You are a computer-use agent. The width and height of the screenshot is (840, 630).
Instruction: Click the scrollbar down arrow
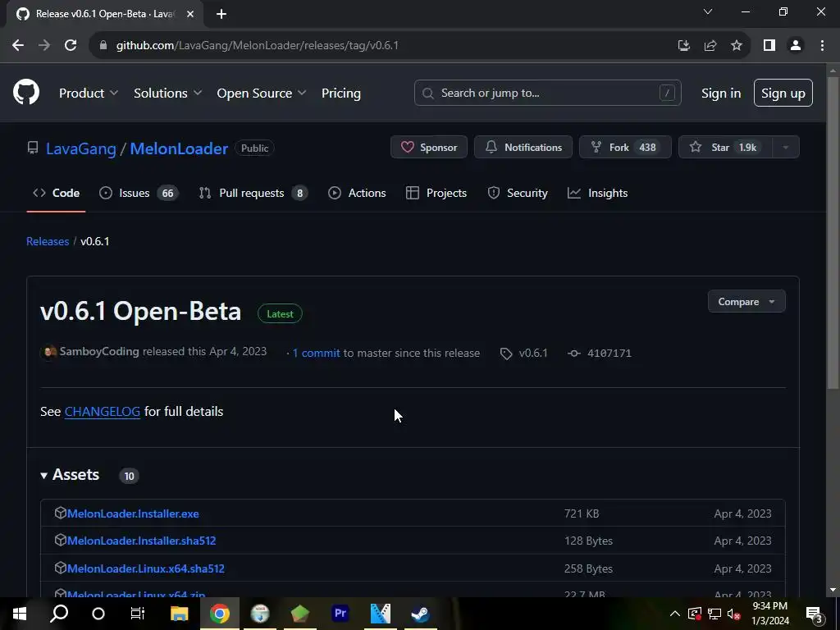point(833,590)
